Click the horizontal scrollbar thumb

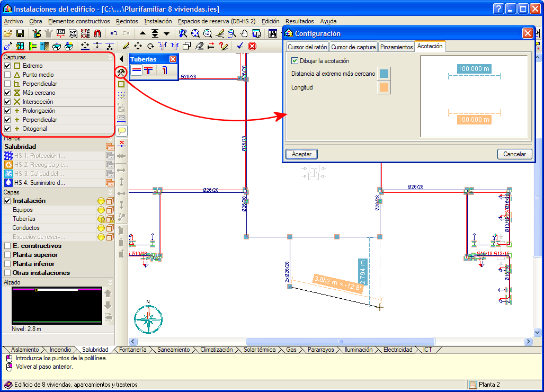pyautogui.click(x=341, y=341)
